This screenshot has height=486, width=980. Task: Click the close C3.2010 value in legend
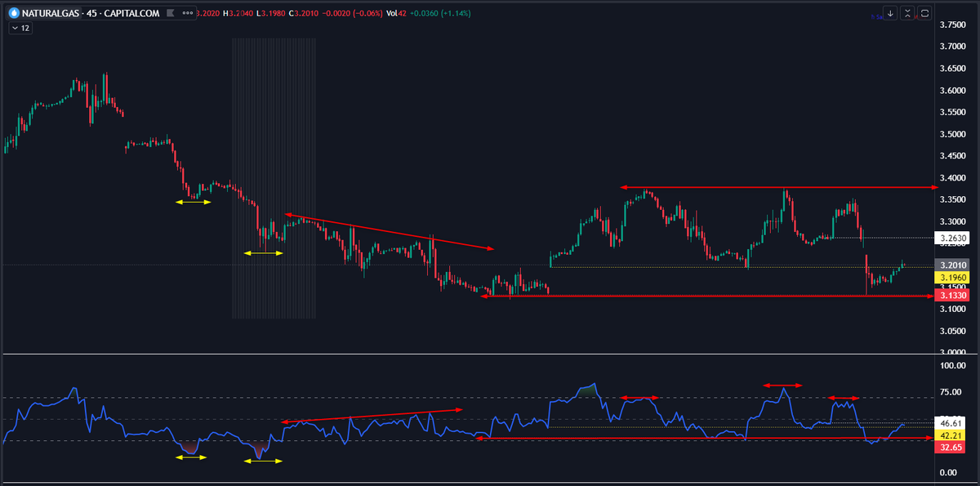pyautogui.click(x=305, y=13)
